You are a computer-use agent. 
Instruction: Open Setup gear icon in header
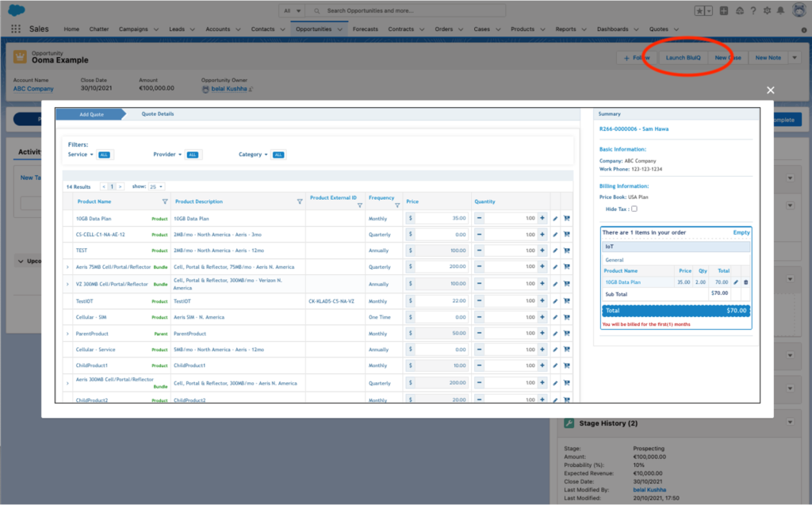[x=765, y=10]
